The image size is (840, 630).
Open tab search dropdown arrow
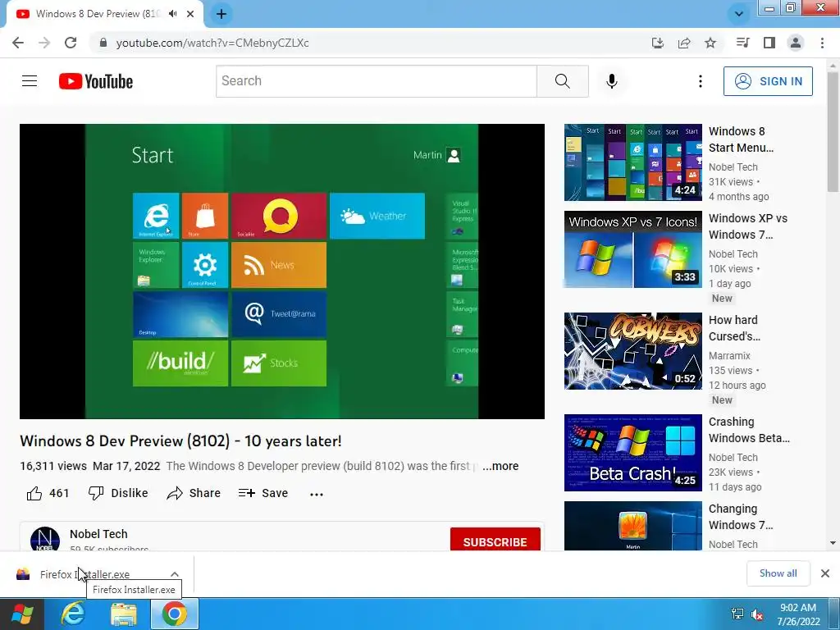(x=739, y=14)
